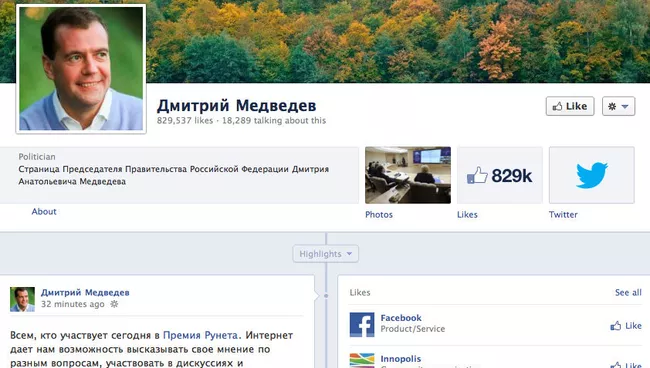
Task: Click the page title Дмитрий Медведев
Action: tap(236, 106)
